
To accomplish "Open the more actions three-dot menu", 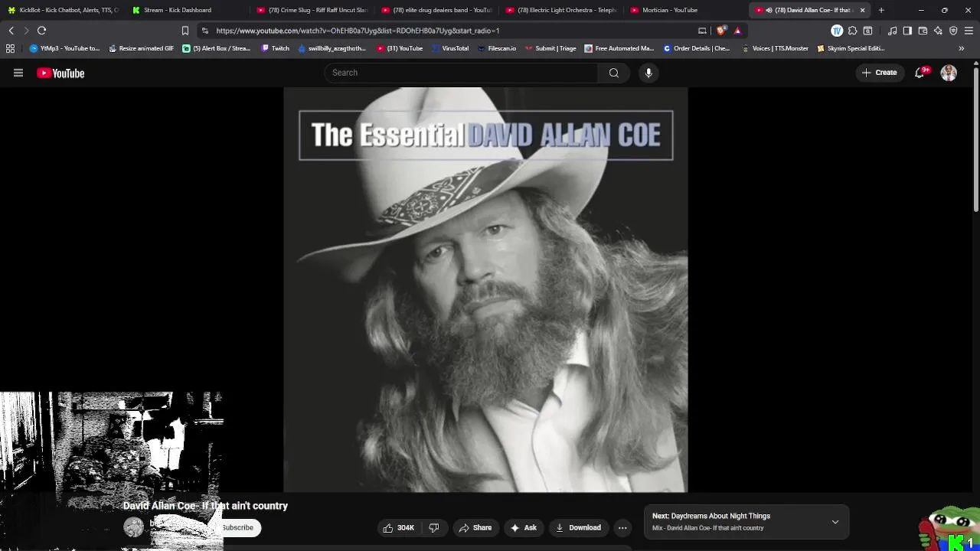I will click(x=622, y=527).
